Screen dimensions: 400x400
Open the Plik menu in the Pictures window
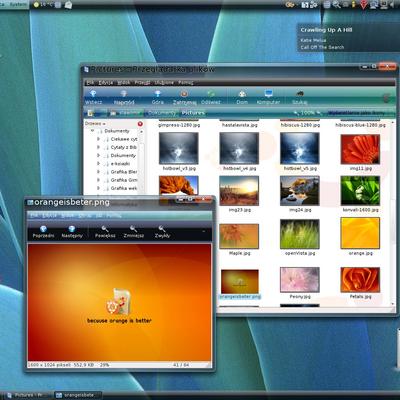point(90,82)
